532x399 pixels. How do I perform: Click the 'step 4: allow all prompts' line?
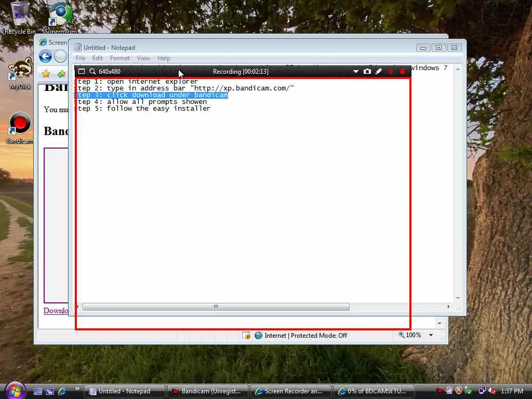pyautogui.click(x=141, y=102)
